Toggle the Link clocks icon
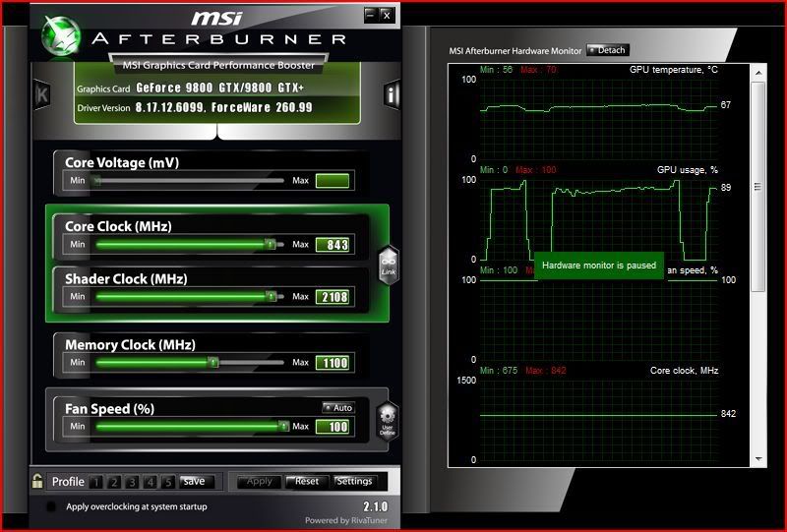The image size is (787, 532). [389, 266]
